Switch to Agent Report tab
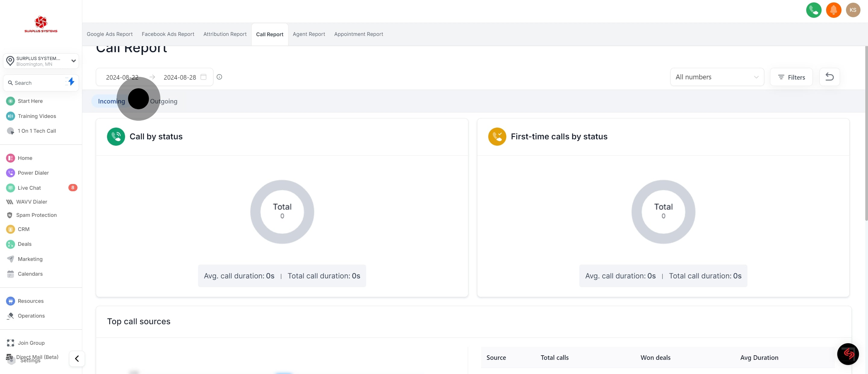This screenshot has width=868, height=374. [x=309, y=34]
